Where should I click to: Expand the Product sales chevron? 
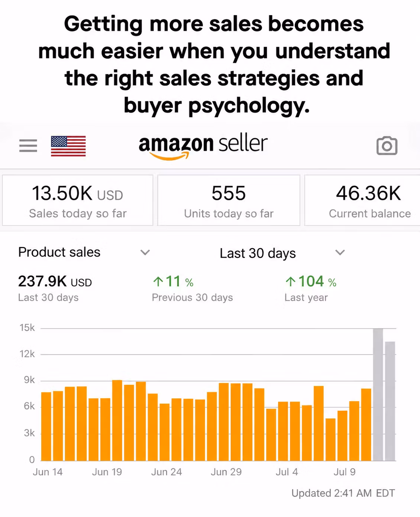pyautogui.click(x=145, y=253)
